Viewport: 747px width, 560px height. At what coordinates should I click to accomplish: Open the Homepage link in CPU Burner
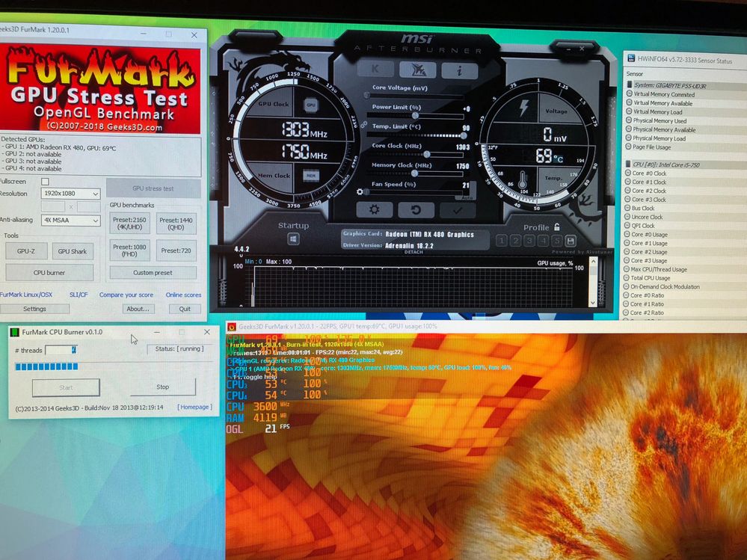[195, 407]
